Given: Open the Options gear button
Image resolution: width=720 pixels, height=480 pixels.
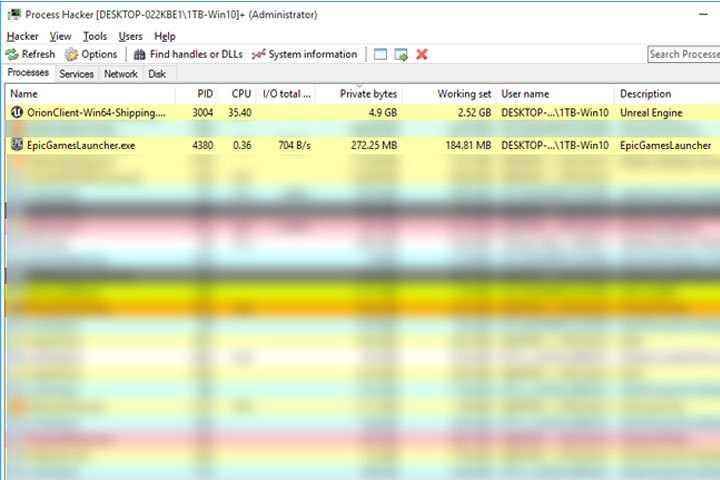Looking at the screenshot, I should click(x=91, y=54).
